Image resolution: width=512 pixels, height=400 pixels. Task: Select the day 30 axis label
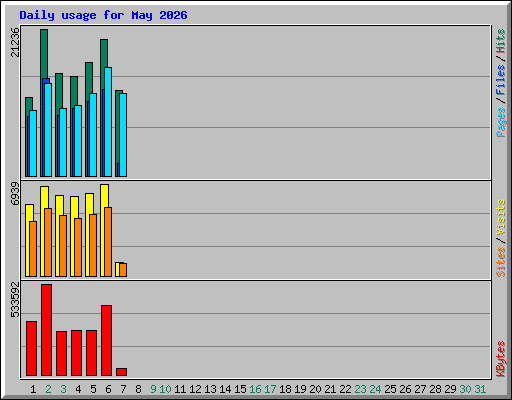(465, 389)
